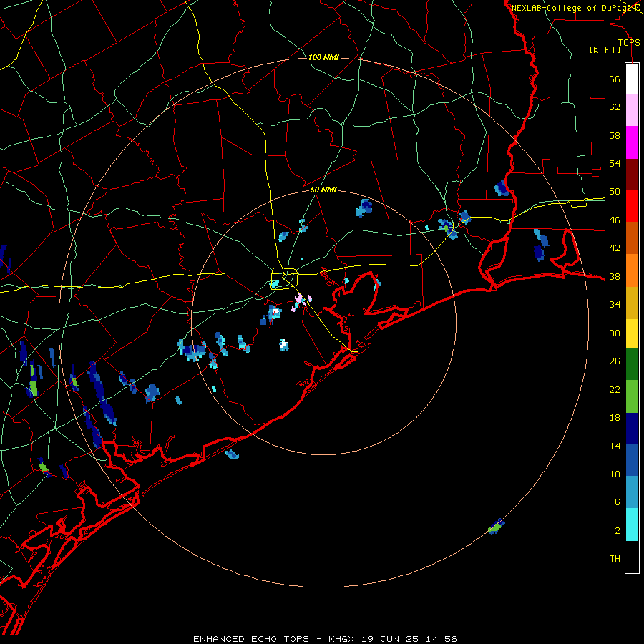Select the light pink legend swatch
The image size is (644, 644).
pyautogui.click(x=632, y=109)
